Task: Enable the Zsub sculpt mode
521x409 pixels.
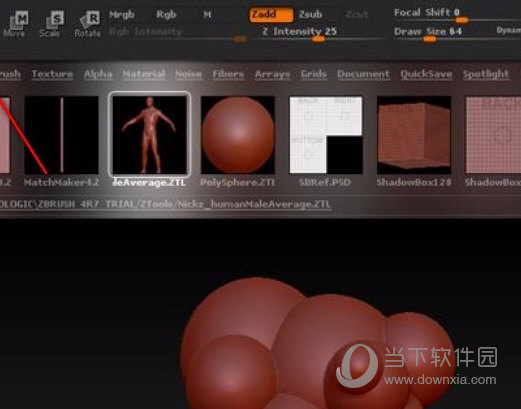Action: (310, 15)
